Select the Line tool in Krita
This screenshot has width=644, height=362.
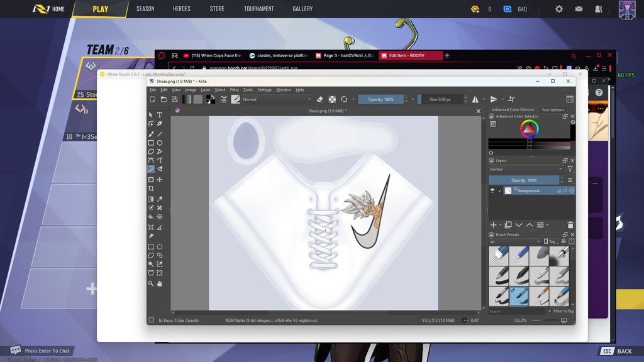[x=160, y=134]
